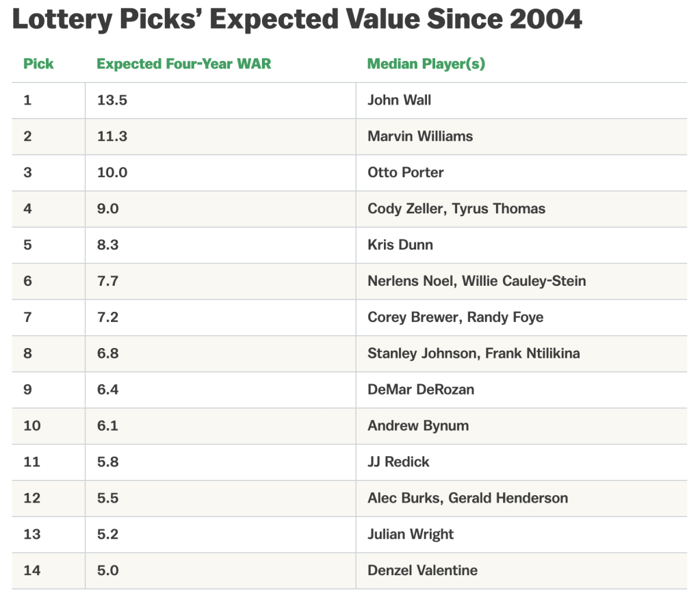Viewport: 700px width, 599px height.
Task: Click on Denzel Valentine's name
Action: click(422, 571)
